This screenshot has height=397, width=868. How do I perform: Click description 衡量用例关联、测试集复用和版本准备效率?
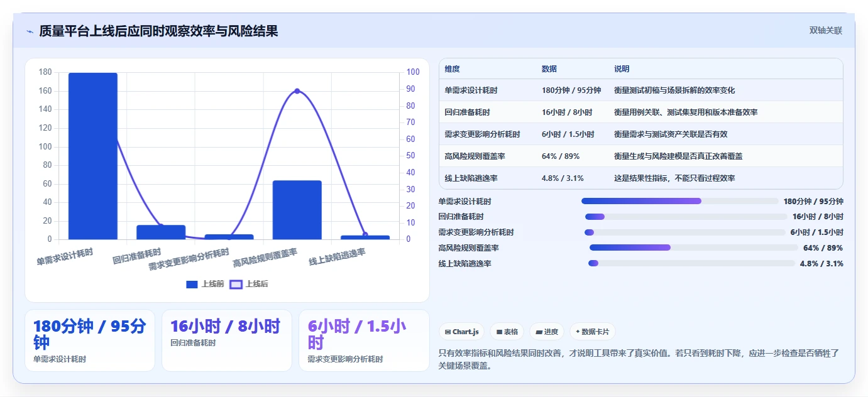coord(686,112)
